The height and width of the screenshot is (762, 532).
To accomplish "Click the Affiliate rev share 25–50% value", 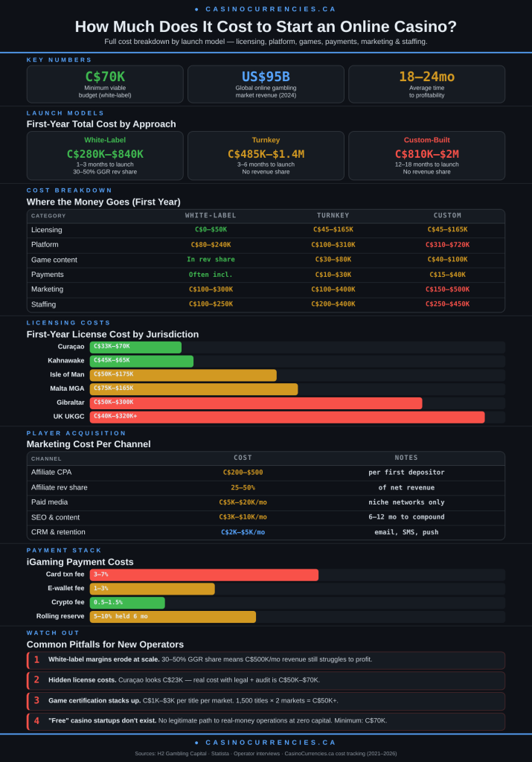I will click(243, 487).
